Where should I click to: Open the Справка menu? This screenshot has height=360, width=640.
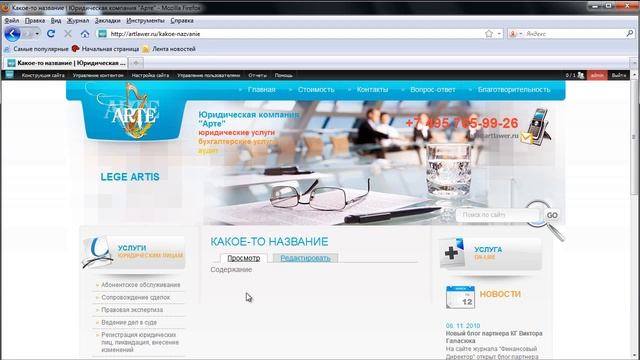182,20
